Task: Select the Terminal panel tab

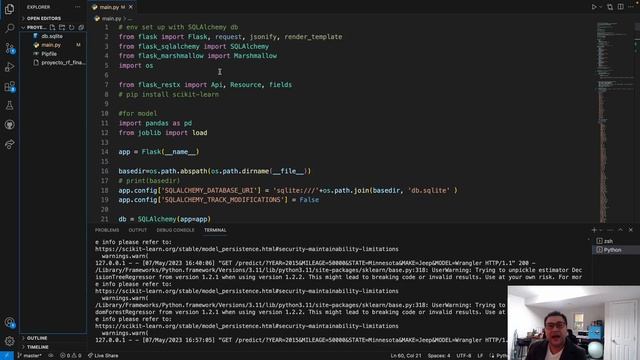Action: pos(215,230)
